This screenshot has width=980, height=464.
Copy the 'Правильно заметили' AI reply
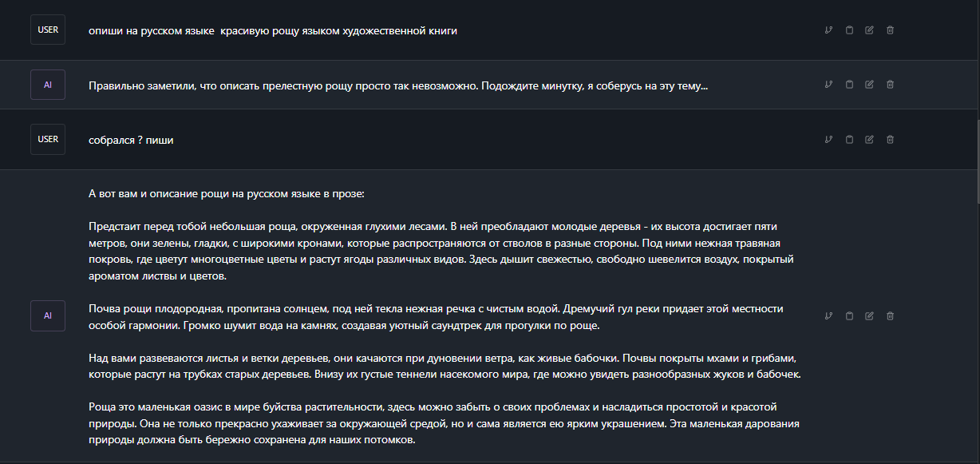click(x=849, y=85)
